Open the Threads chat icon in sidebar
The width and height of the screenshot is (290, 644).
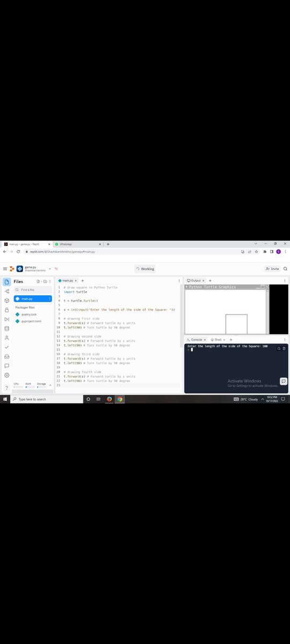6,366
